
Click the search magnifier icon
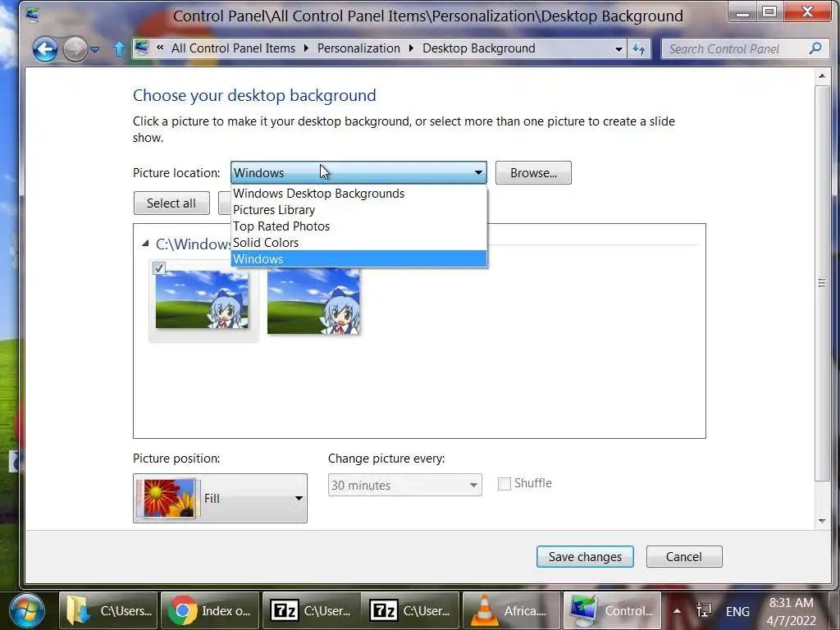click(815, 48)
